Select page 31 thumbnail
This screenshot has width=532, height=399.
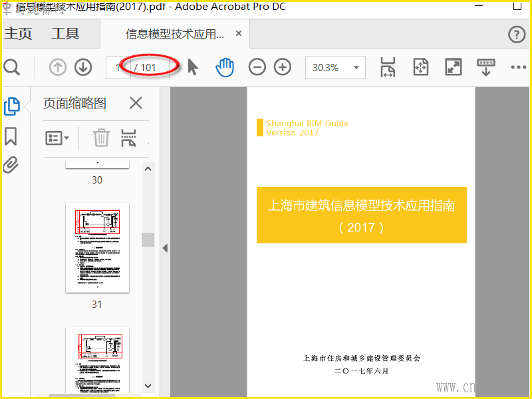(x=97, y=247)
